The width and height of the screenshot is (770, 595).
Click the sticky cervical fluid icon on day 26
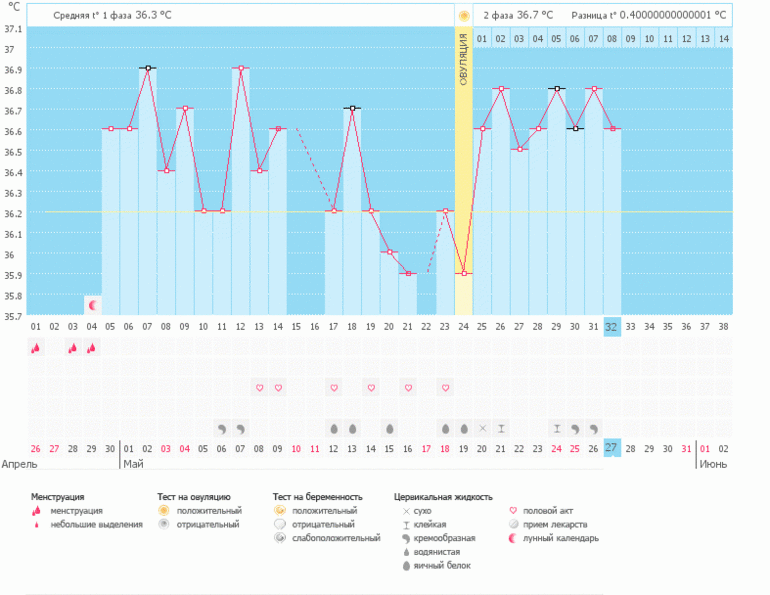501,428
